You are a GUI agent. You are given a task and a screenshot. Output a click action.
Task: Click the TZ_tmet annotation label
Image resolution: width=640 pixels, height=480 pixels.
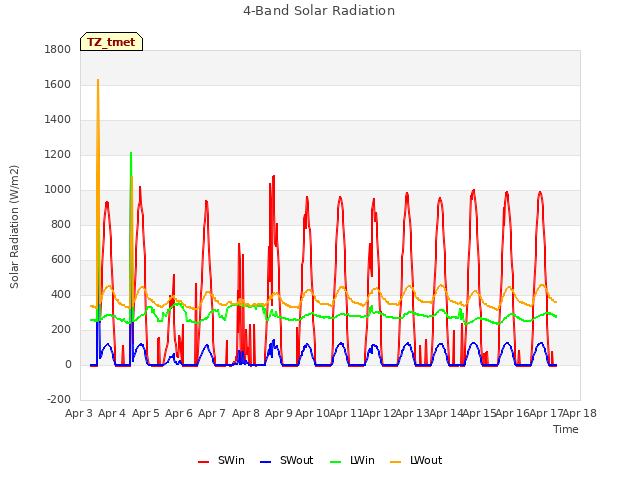(111, 42)
